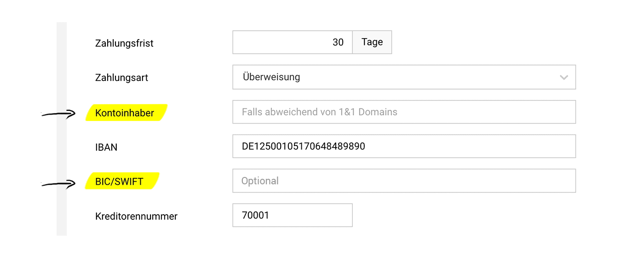The width and height of the screenshot is (644, 262).
Task: Click the IBAN label
Action: click(106, 147)
